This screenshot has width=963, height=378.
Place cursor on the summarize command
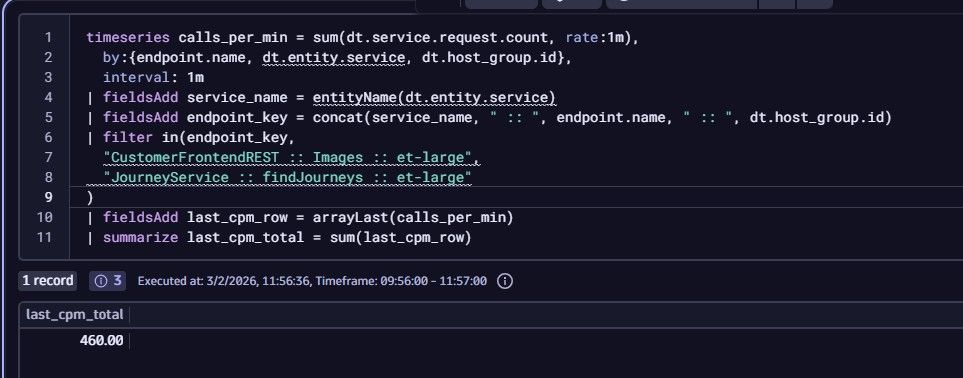(141, 237)
